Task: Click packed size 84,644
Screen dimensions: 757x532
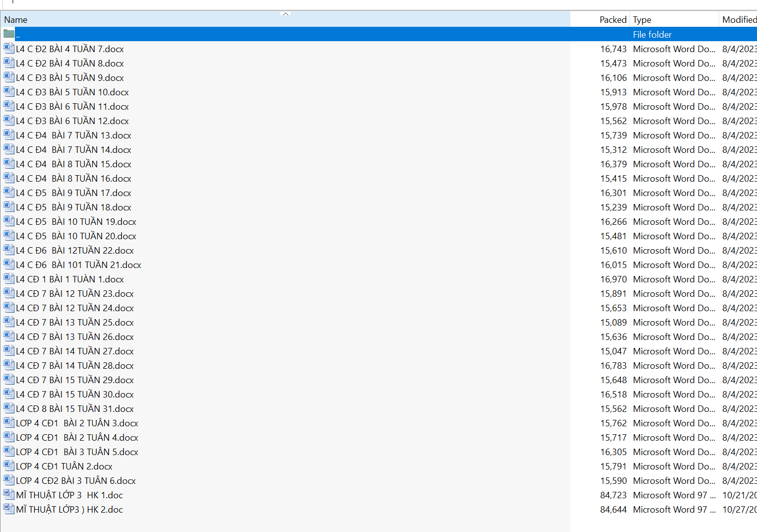Action: 614,510
